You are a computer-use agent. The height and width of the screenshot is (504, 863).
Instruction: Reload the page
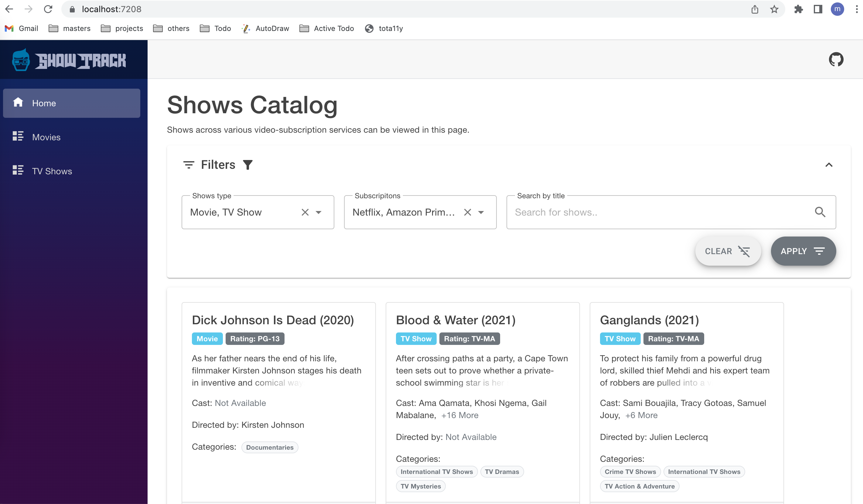point(48,9)
